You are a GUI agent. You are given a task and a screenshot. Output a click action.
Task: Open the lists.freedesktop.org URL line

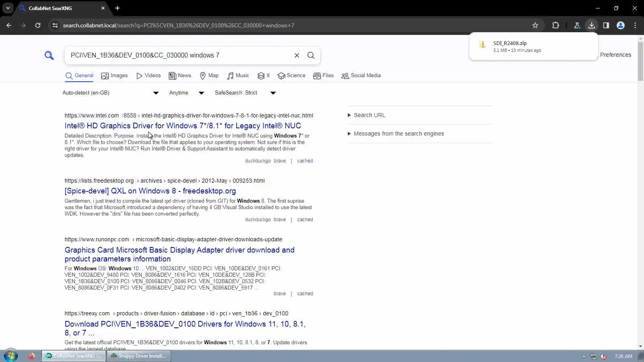click(x=165, y=181)
